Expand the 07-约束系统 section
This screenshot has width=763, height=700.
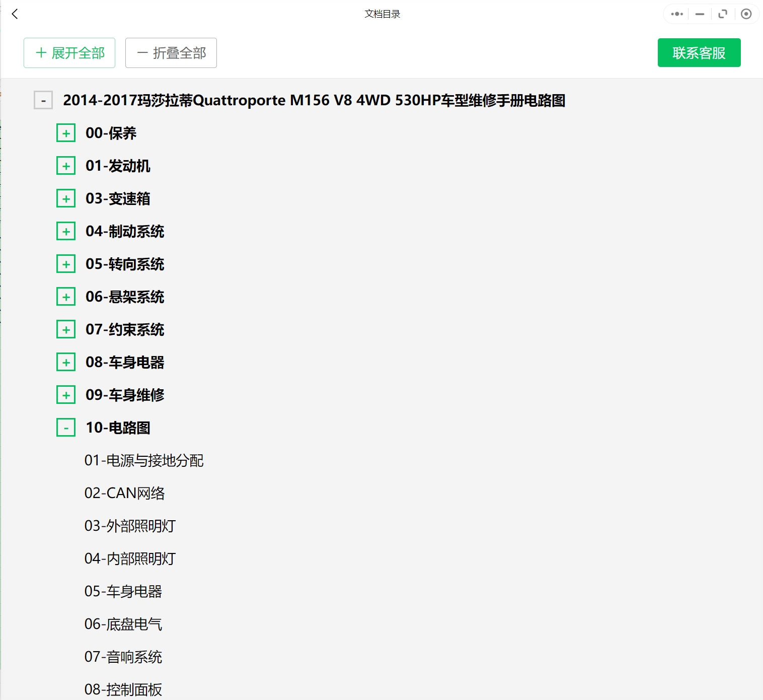pos(66,329)
